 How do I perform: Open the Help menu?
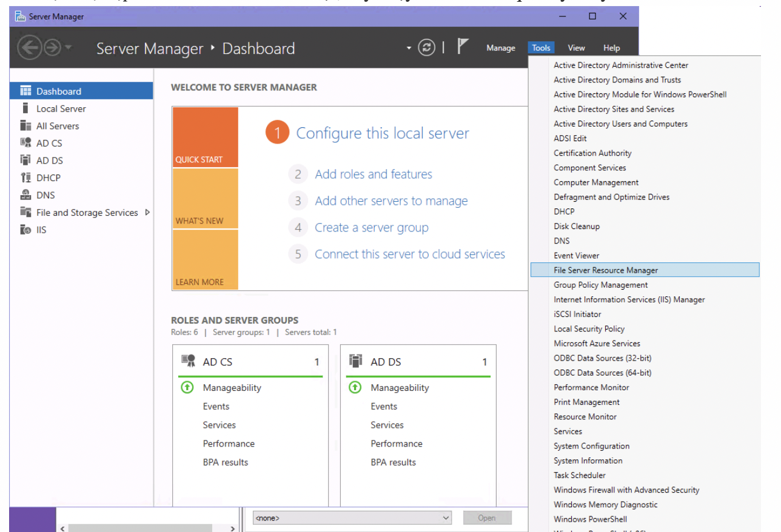pyautogui.click(x=611, y=48)
